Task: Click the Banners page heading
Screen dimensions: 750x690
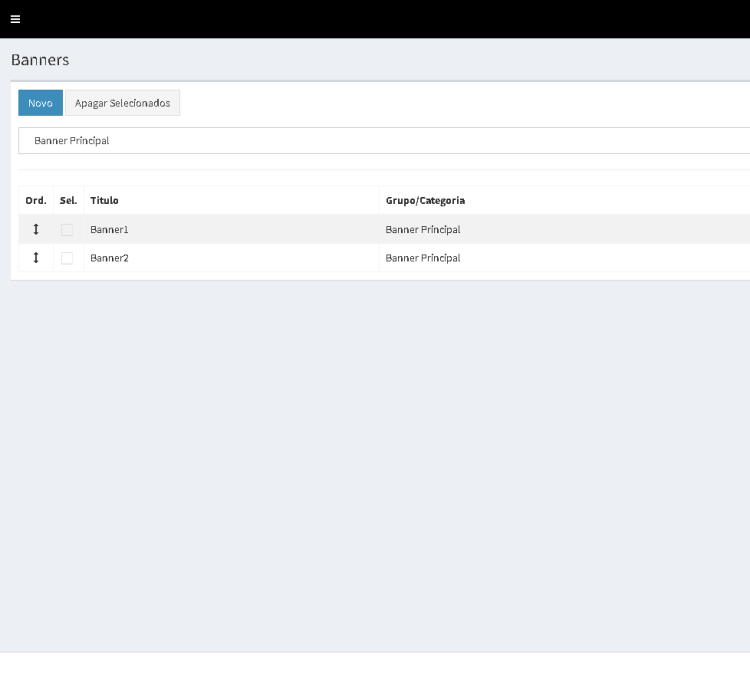Action: [x=40, y=60]
